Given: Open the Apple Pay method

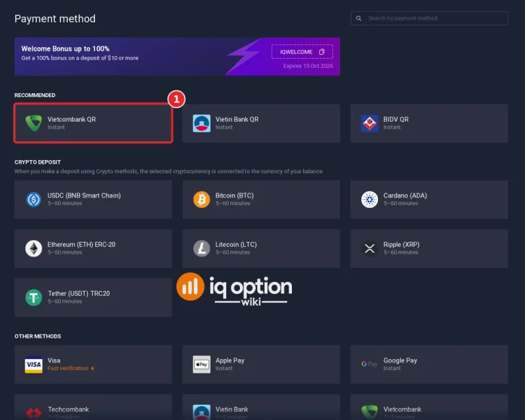Looking at the screenshot, I should [261, 365].
